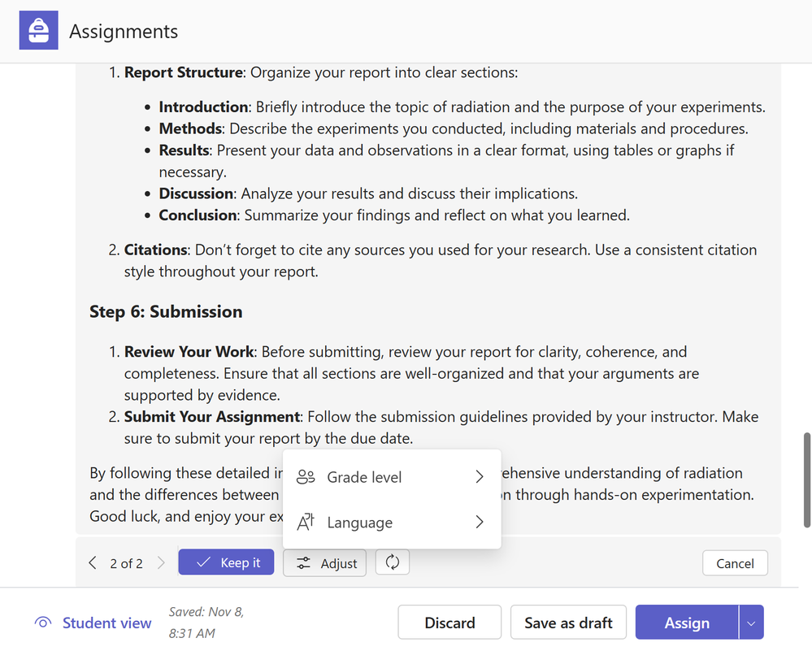Click the Keep it button
Screen dimensions: 812x651
point(226,562)
